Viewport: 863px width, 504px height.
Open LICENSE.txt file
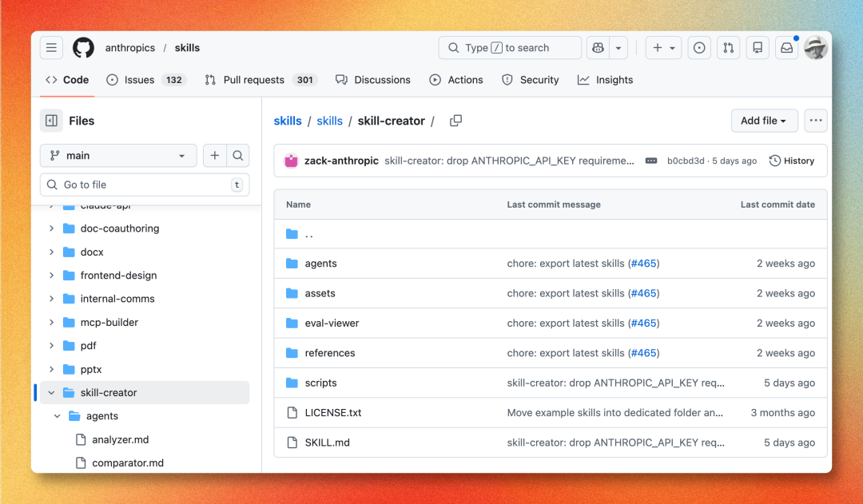point(333,413)
